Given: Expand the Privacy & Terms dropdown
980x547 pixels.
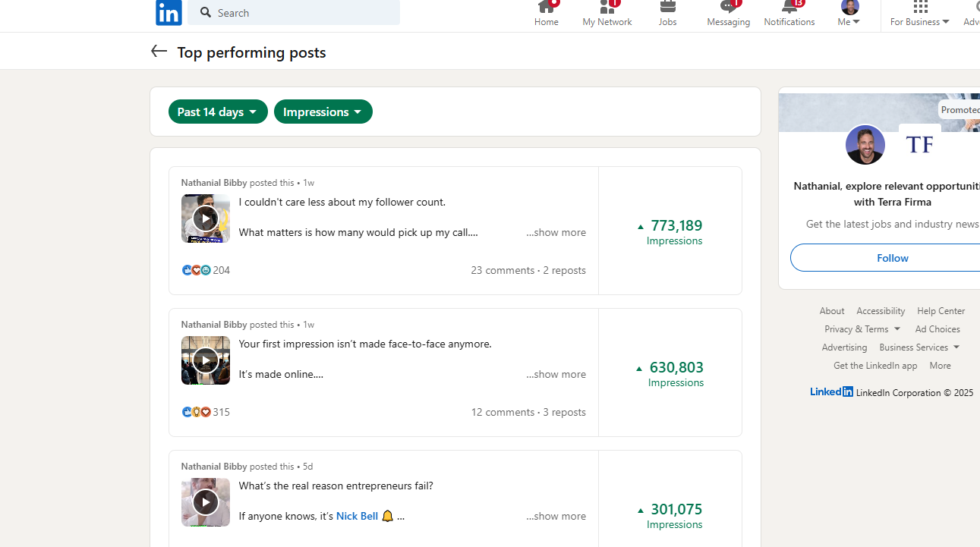Looking at the screenshot, I should click(862, 329).
